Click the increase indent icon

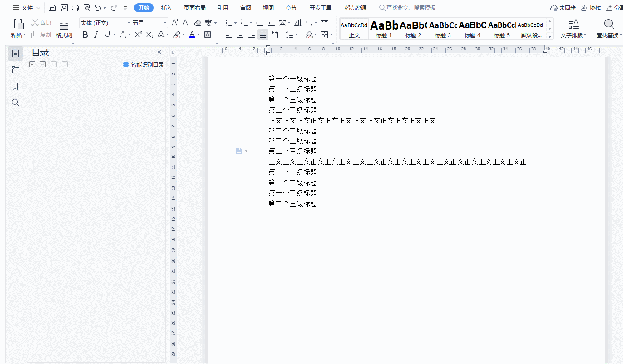(271, 23)
